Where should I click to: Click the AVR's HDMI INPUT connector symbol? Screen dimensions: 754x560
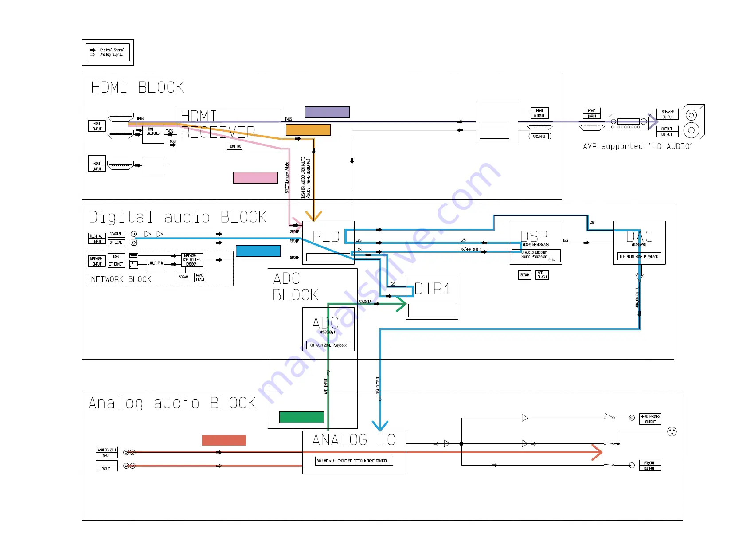click(592, 126)
